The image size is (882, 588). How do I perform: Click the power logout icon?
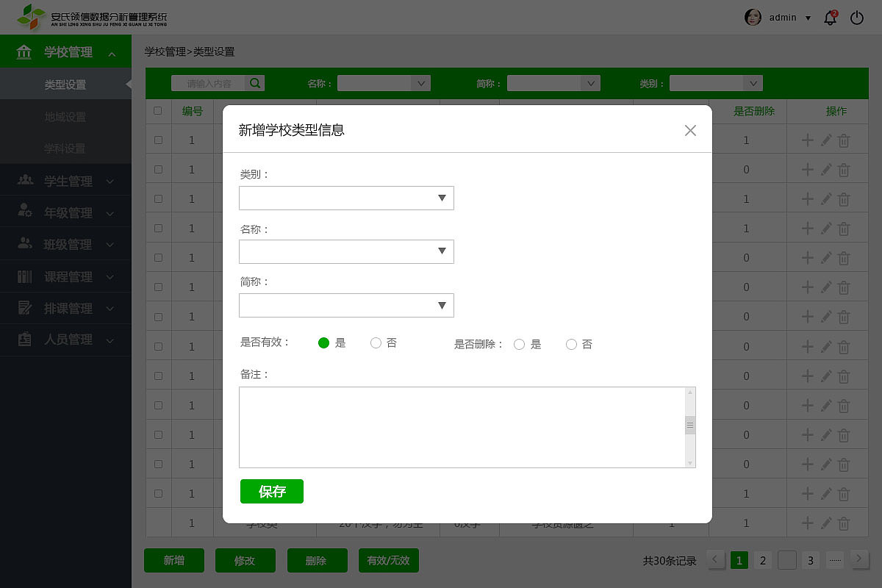point(856,18)
